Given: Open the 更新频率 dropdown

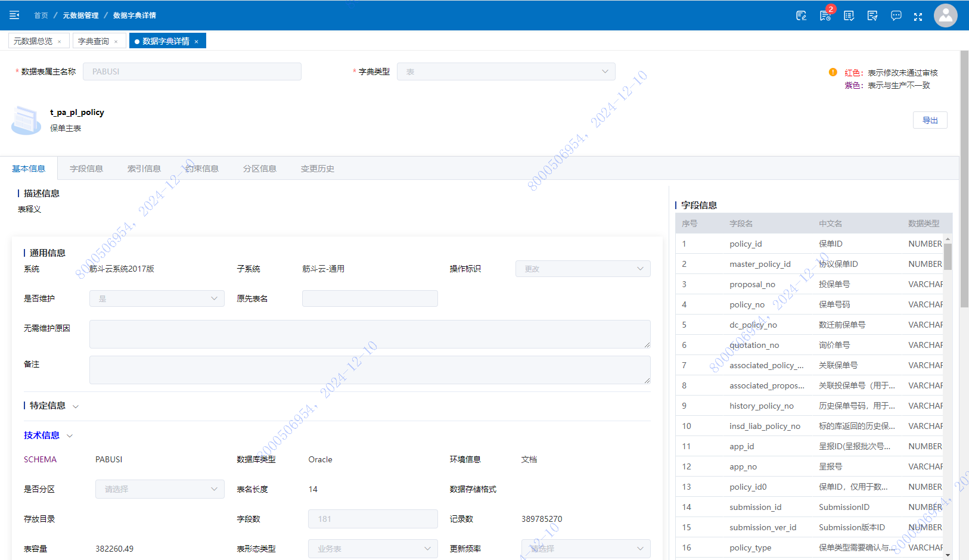Looking at the screenshot, I should (586, 549).
